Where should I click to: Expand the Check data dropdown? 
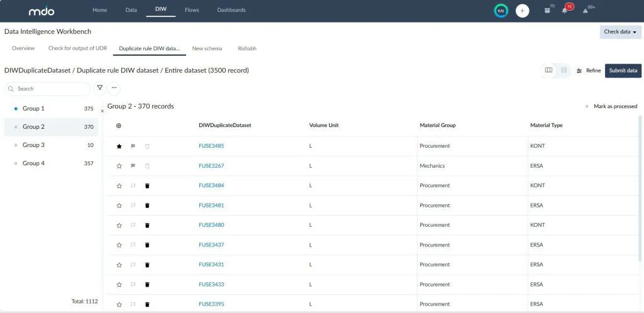[x=620, y=31]
